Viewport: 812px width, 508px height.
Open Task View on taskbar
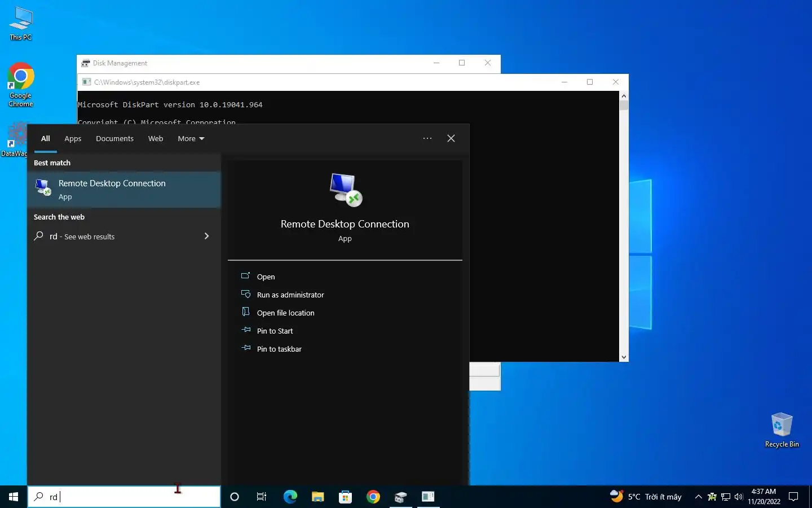click(x=262, y=497)
